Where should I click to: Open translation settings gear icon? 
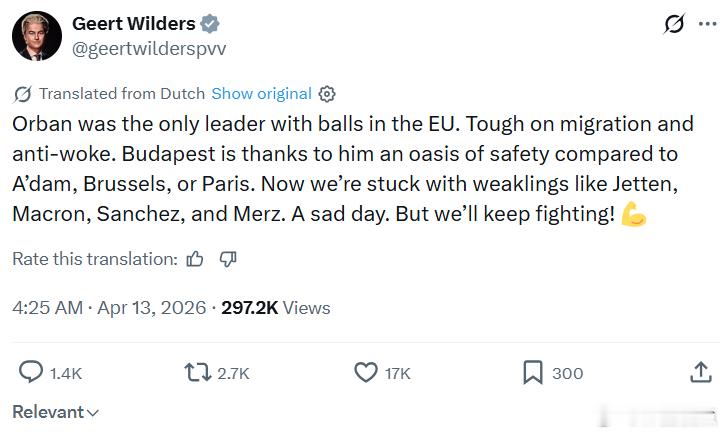coord(327,94)
